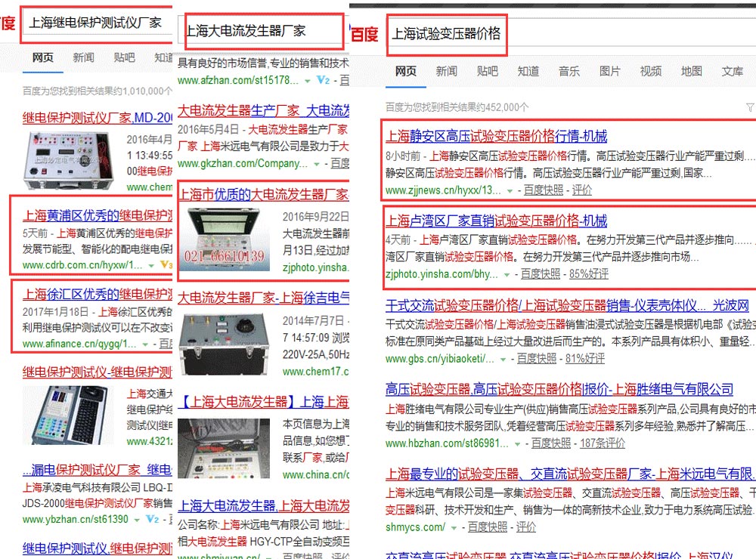Click thumbnail under 继电保护测试仪厂家,MD-20 result
Image resolution: width=756 pixels, height=559 pixels.
coord(69,160)
